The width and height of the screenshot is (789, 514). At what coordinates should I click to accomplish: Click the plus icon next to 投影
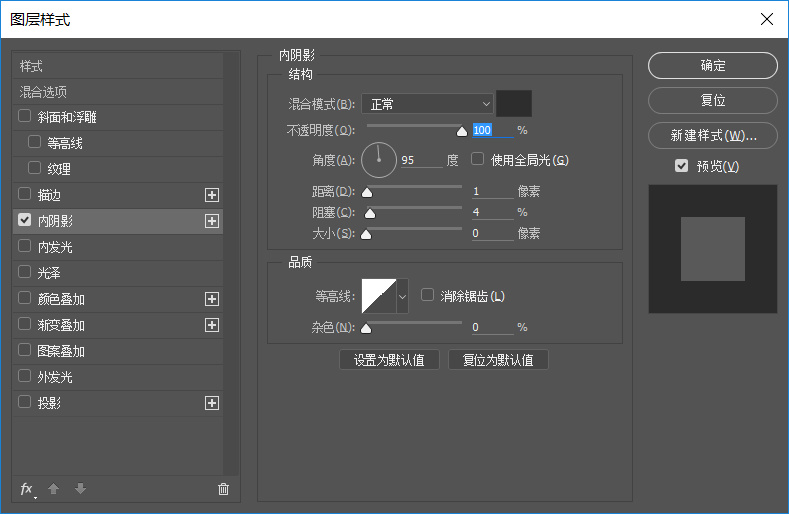click(211, 403)
